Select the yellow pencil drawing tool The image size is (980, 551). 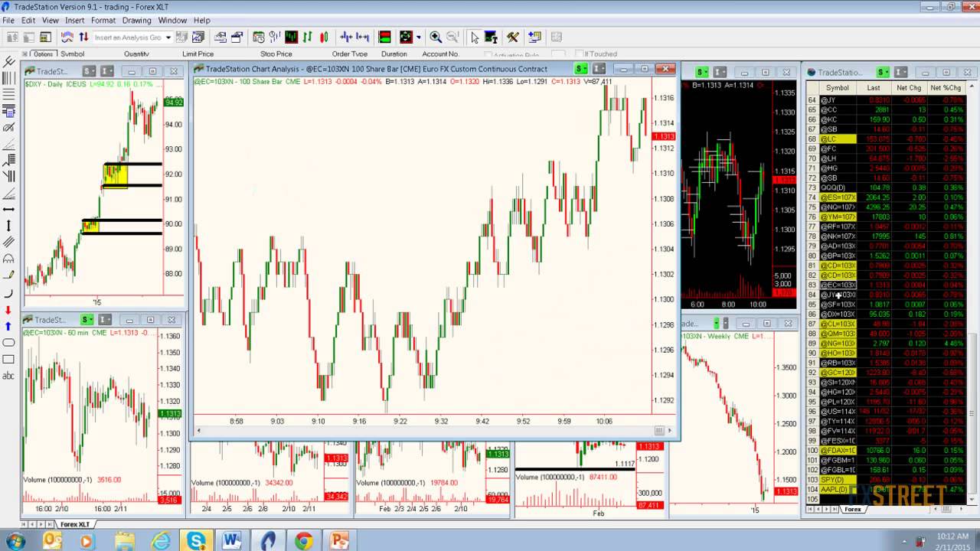point(8,274)
